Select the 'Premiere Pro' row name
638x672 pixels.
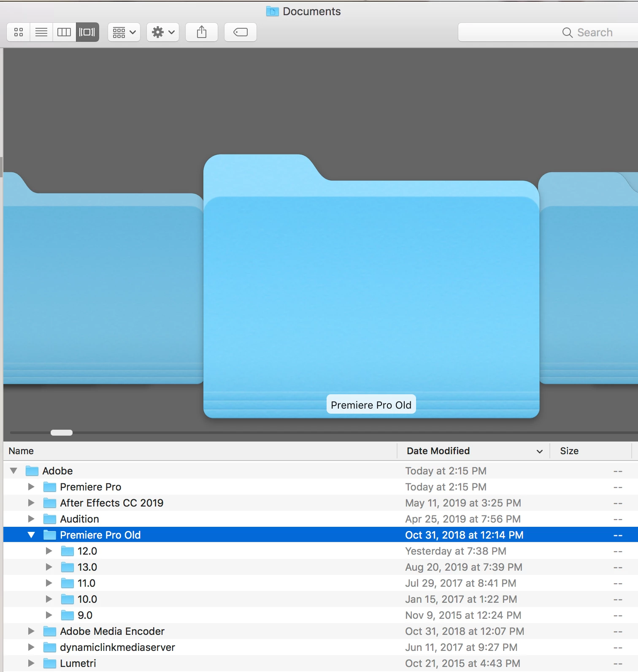[x=91, y=487]
